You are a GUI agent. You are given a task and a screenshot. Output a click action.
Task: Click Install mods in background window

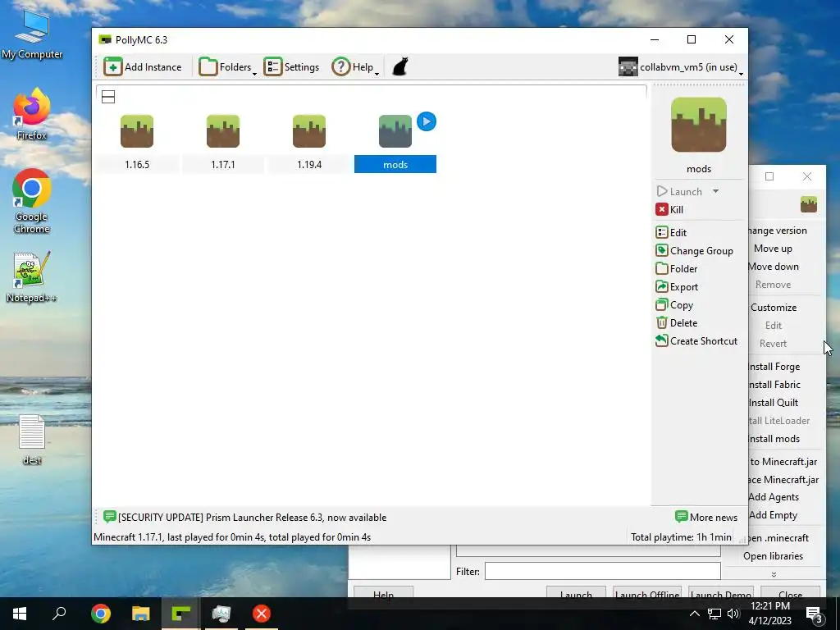(774, 439)
